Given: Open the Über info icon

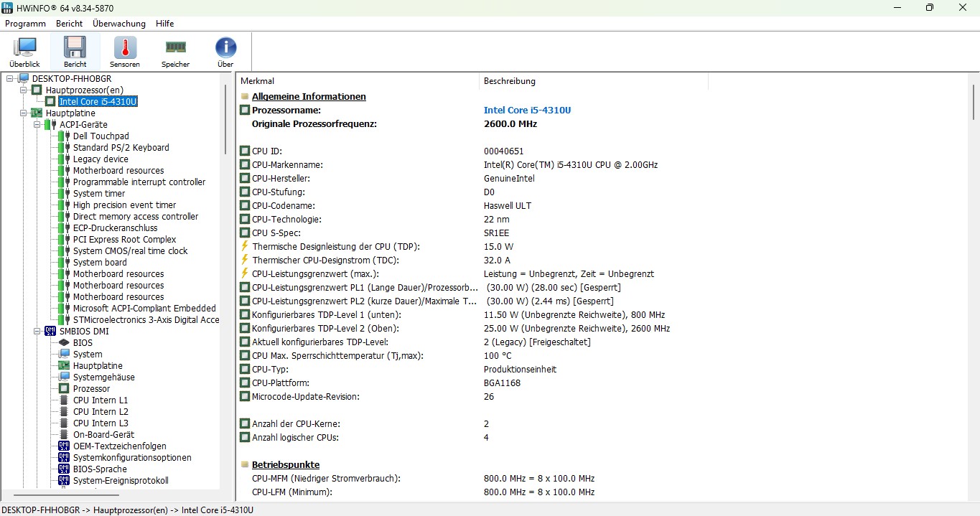Looking at the screenshot, I should click(x=225, y=48).
